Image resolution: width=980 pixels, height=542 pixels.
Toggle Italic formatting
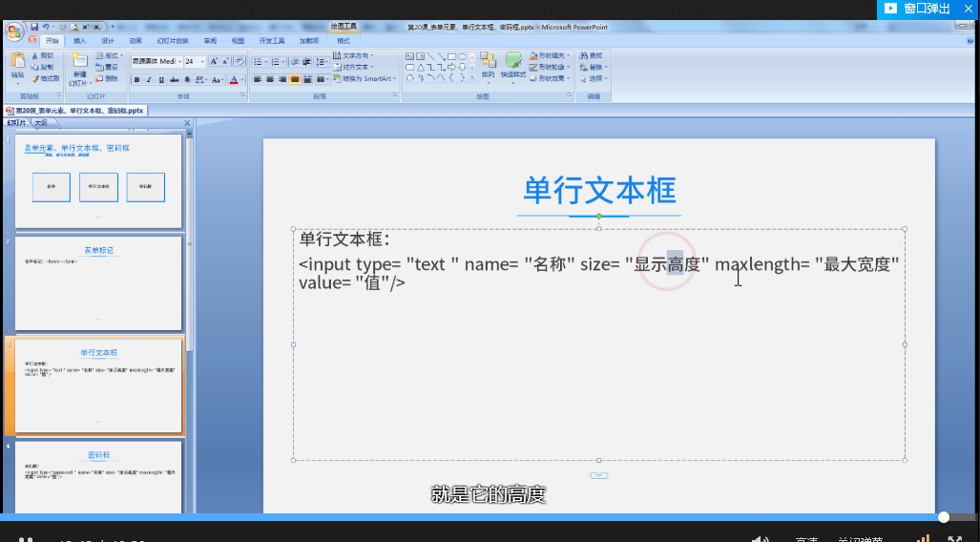pyautogui.click(x=149, y=80)
